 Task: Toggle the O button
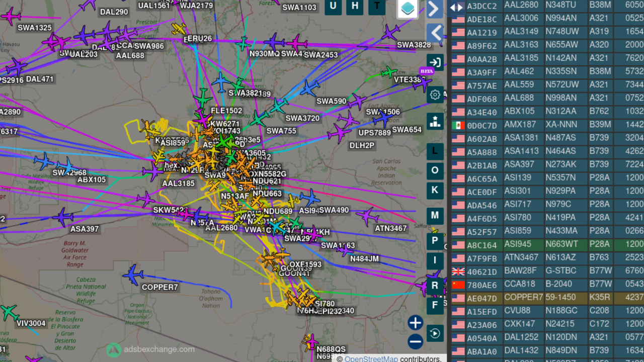(435, 171)
